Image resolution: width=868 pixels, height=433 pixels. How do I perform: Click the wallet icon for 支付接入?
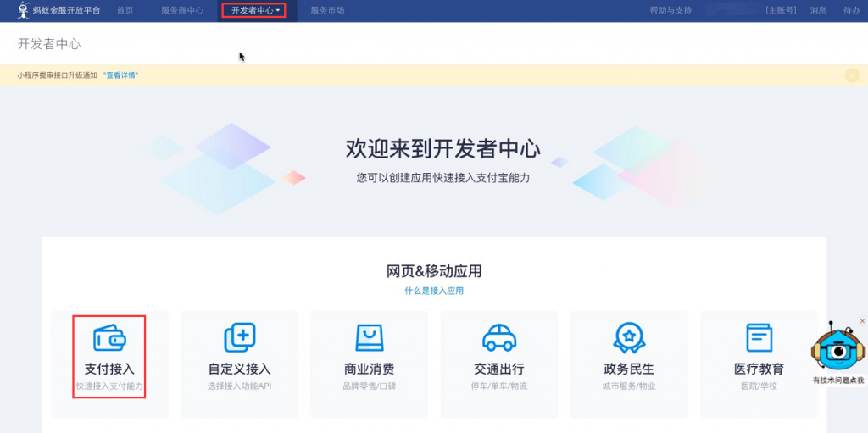(x=109, y=337)
